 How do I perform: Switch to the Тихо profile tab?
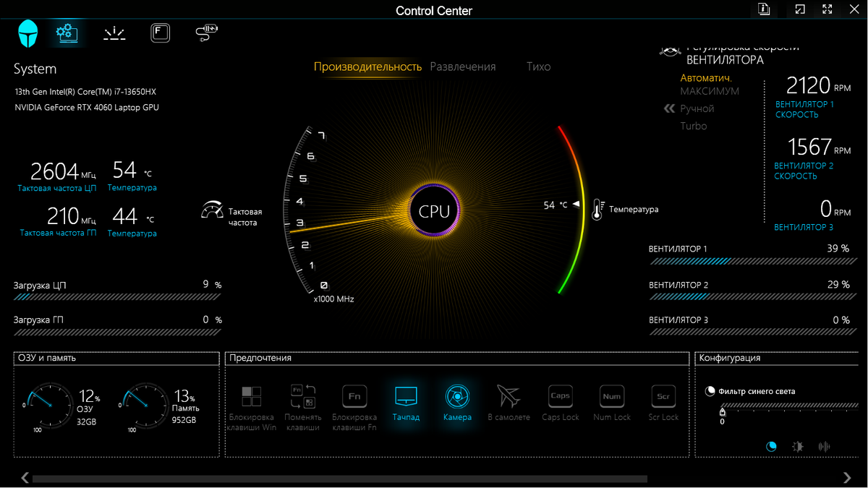pyautogui.click(x=538, y=66)
